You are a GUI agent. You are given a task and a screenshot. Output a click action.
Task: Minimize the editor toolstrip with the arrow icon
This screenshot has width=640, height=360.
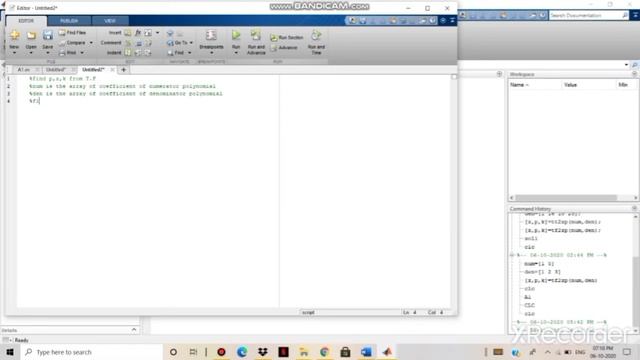pyautogui.click(x=452, y=20)
